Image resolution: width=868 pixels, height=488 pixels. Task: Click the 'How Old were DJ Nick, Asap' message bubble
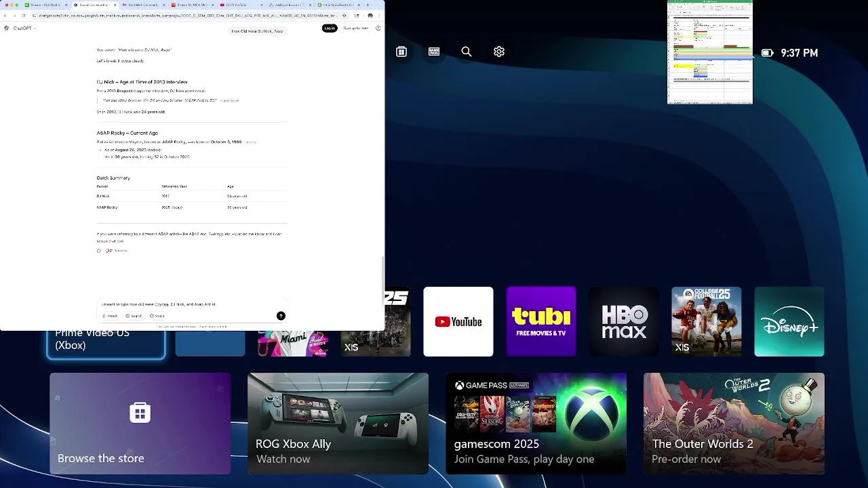pyautogui.click(x=257, y=31)
